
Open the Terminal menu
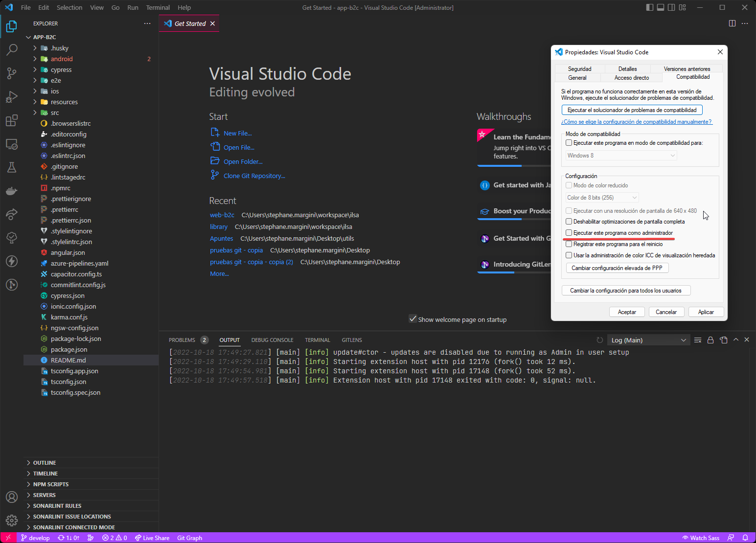(x=158, y=7)
